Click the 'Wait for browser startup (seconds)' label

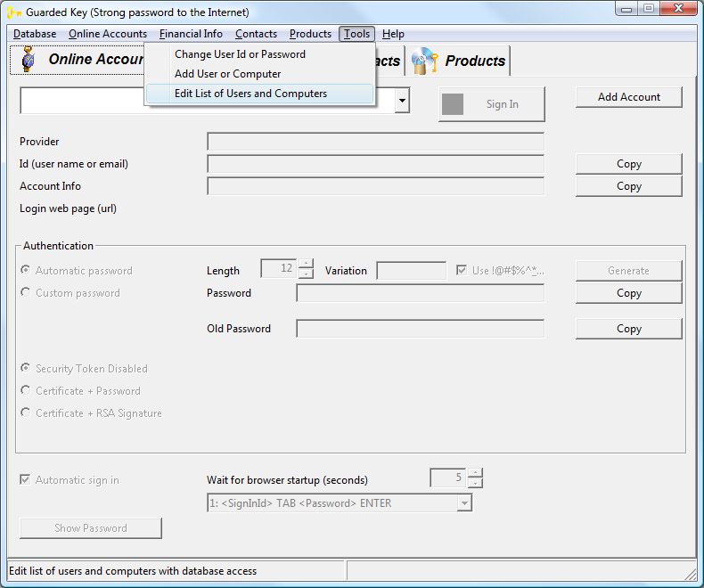pos(287,480)
